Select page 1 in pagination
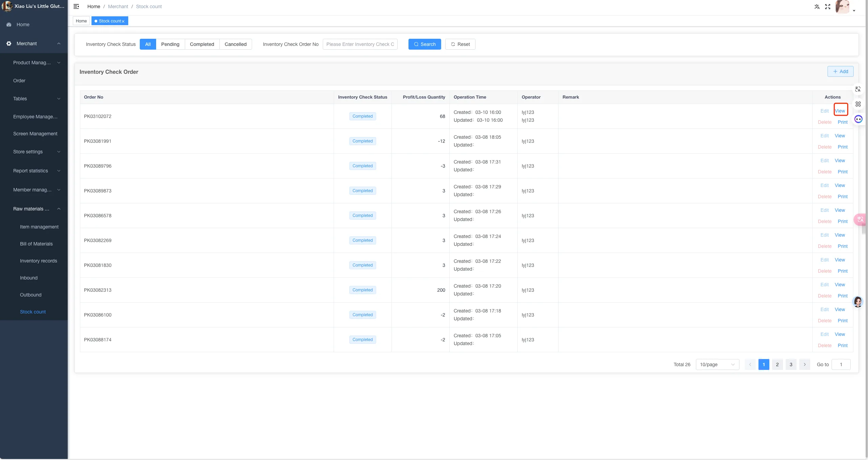Screen dimensions: 868x460 pos(764,364)
